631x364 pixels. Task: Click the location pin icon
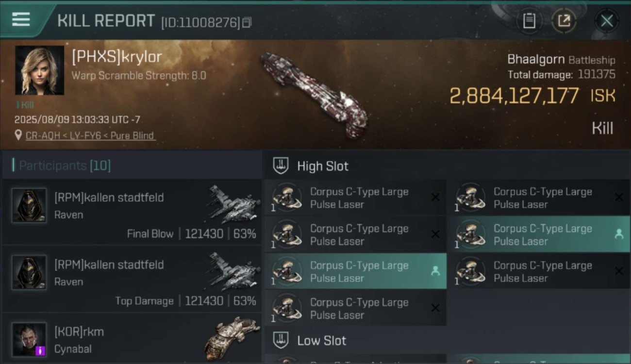[18, 136]
